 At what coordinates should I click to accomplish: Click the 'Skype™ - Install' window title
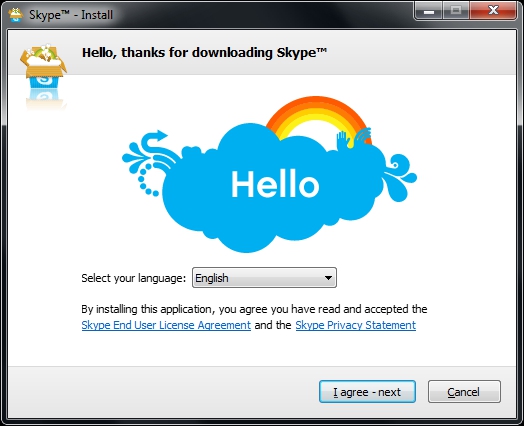[71, 15]
